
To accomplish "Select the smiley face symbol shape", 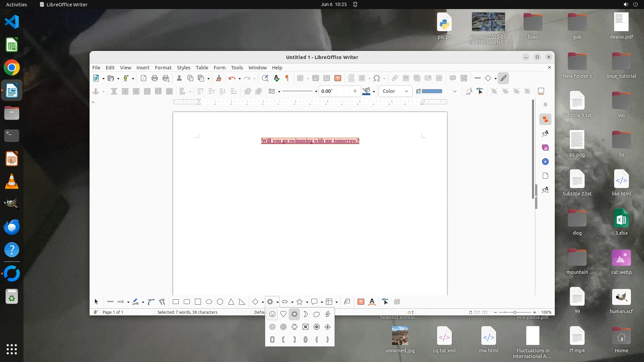I will 272,314.
